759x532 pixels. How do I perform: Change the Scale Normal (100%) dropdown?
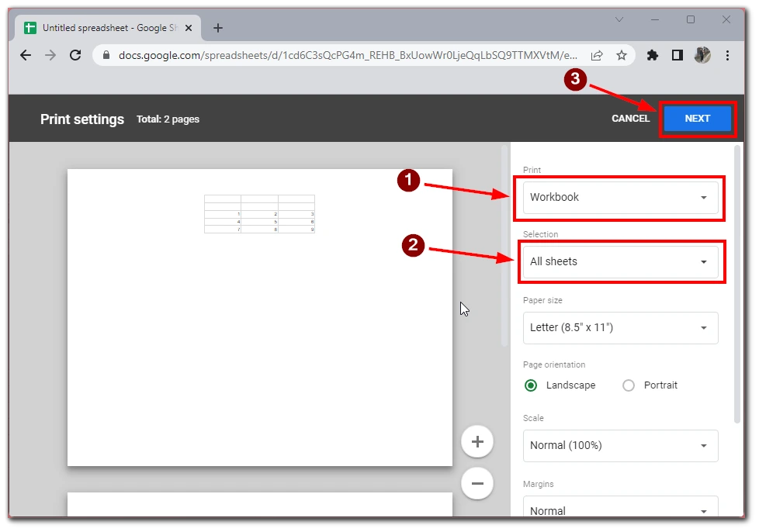coord(620,446)
